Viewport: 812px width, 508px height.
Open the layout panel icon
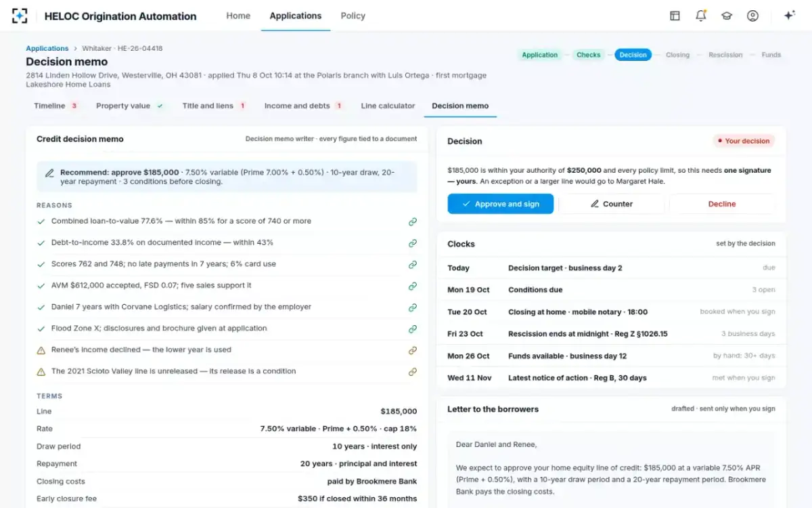[x=675, y=16]
